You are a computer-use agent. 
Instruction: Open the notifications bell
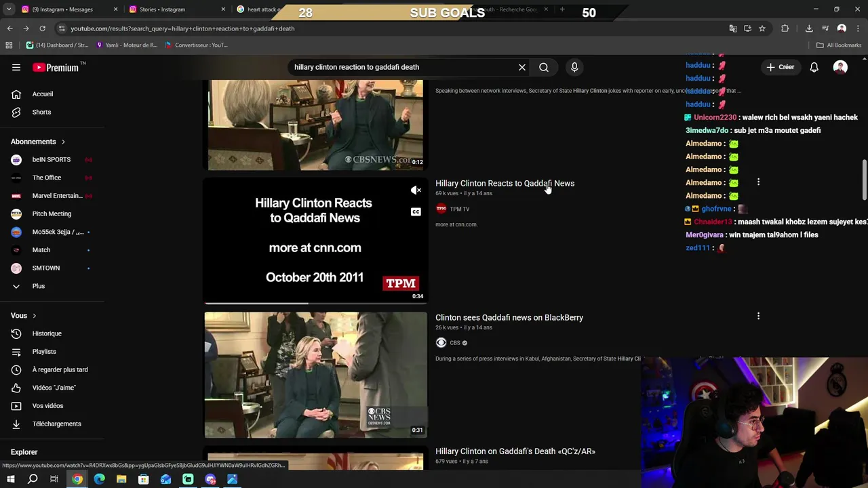[814, 67]
